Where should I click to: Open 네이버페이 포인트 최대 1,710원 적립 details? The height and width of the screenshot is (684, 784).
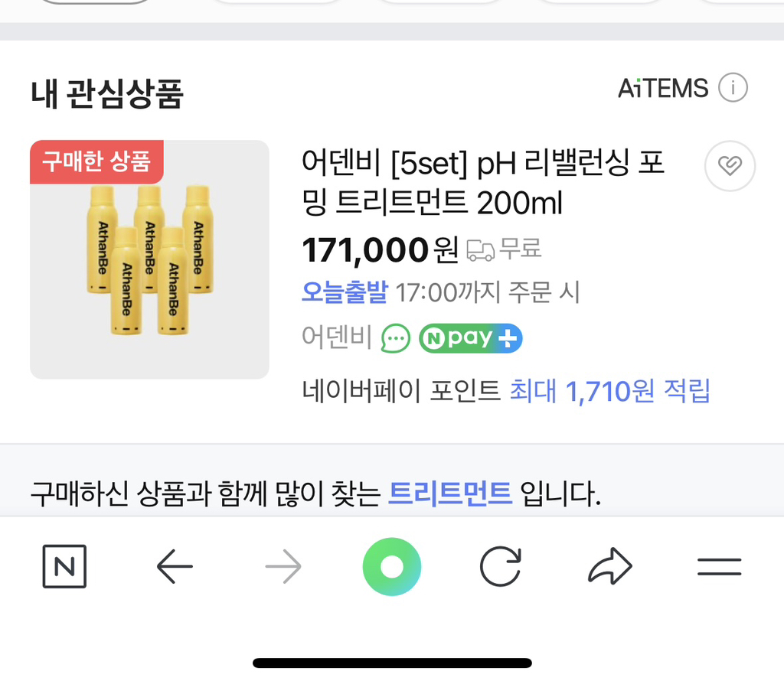(x=506, y=391)
